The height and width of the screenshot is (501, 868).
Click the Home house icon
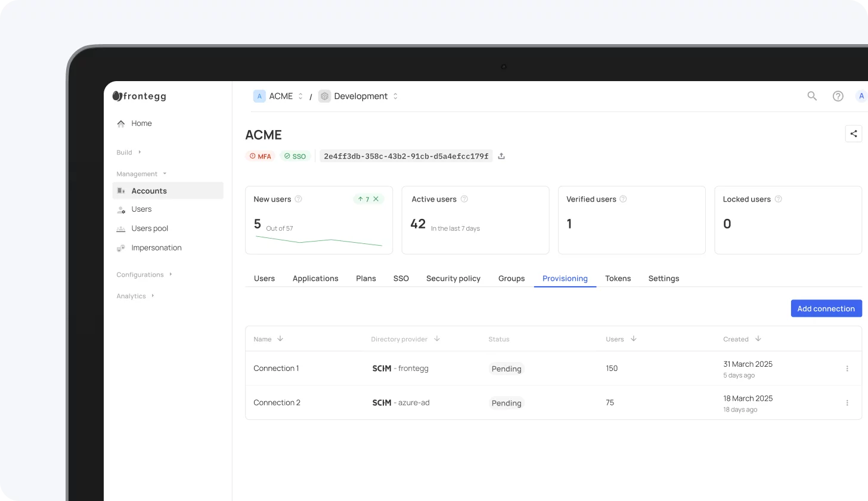click(121, 123)
